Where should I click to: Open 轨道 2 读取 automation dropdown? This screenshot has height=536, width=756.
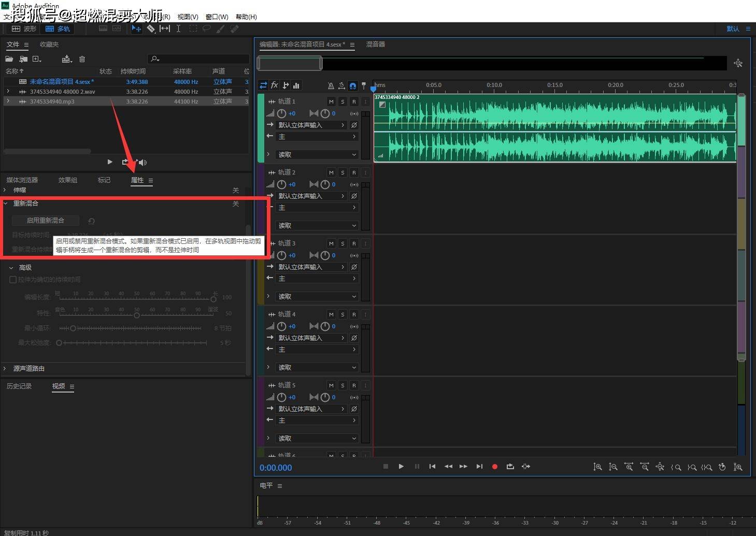click(x=317, y=226)
